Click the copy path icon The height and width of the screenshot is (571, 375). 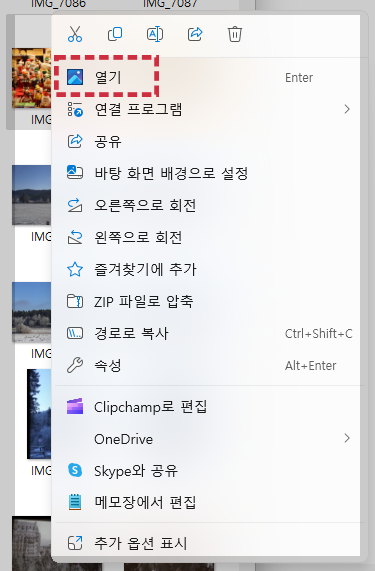coord(75,333)
